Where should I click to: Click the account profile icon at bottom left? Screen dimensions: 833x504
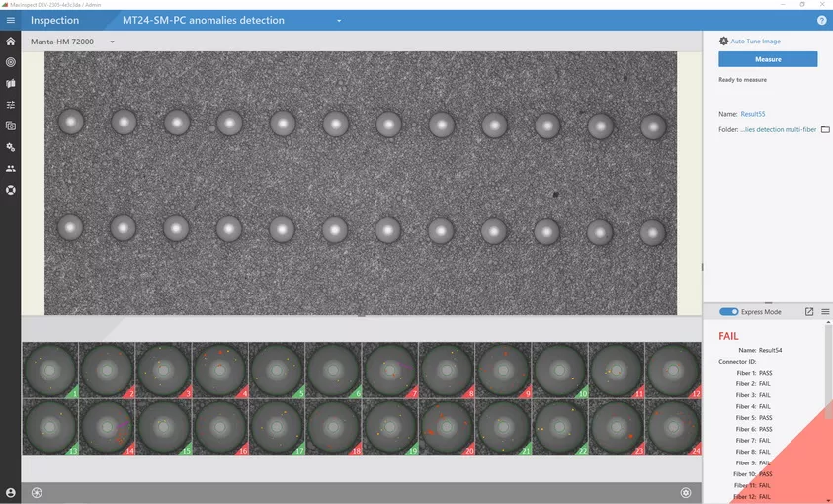point(11,492)
